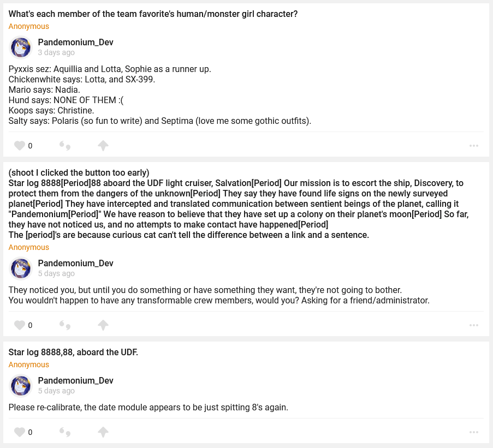This screenshot has width=493, height=448.
Task: Click the '5 days ago' timestamp on 'They noticed you' post
Action: [56, 274]
